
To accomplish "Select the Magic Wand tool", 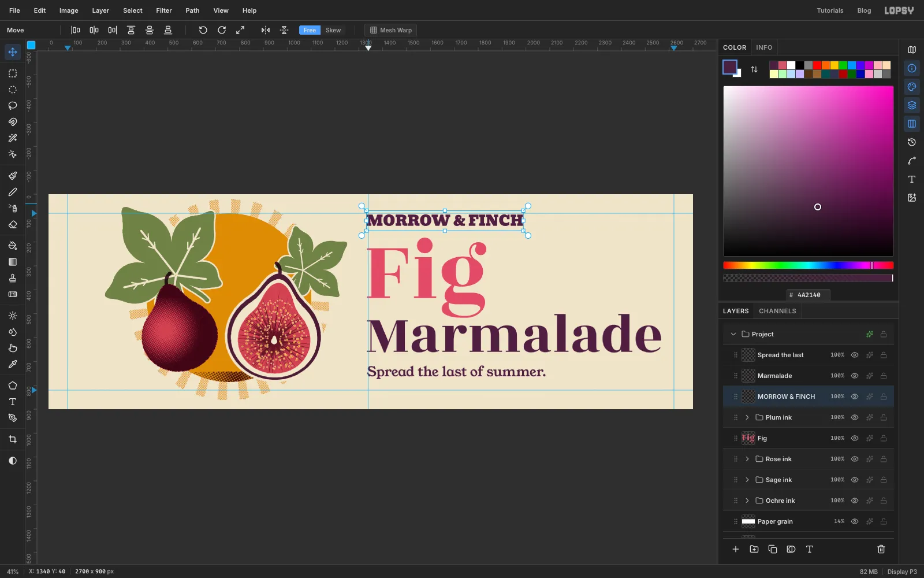I will [13, 138].
